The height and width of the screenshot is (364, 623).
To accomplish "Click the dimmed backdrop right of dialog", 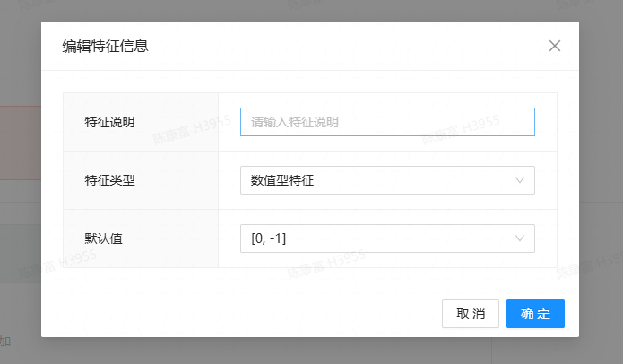I will click(x=601, y=179).
